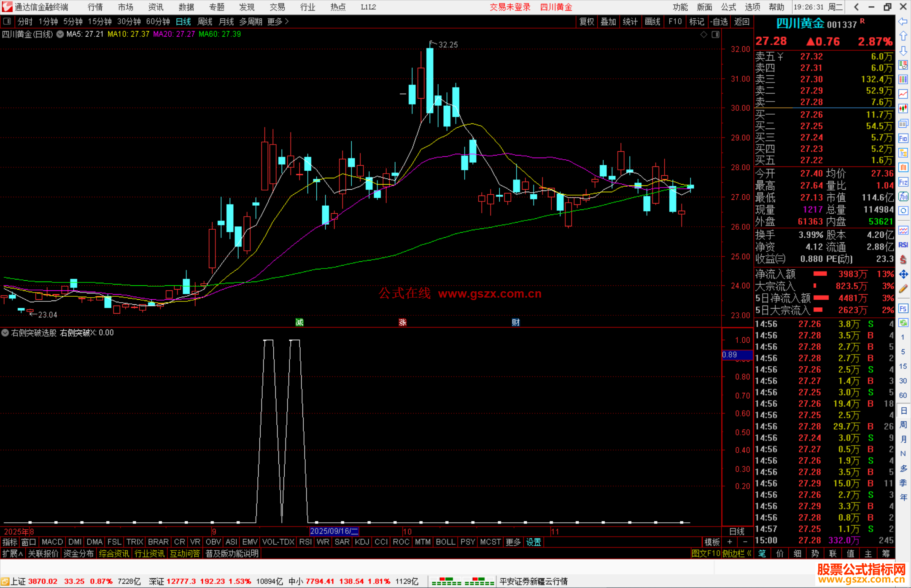The width and height of the screenshot is (911, 588).
Task: Click the 0.89 marker on indicator scale
Action: pyautogui.click(x=730, y=355)
